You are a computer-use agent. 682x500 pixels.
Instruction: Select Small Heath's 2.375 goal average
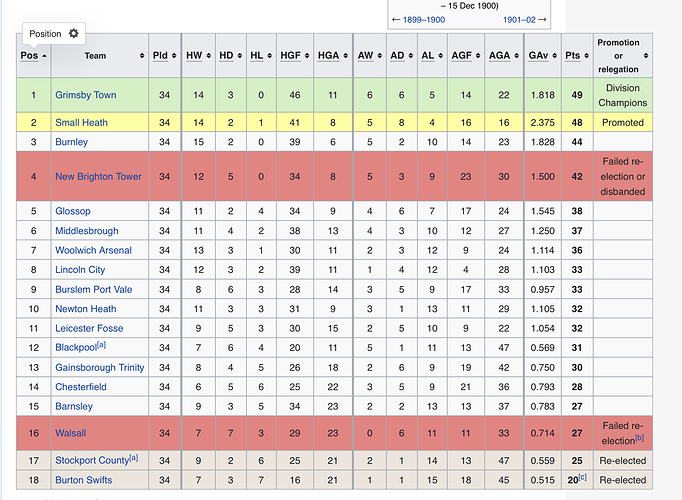pos(543,123)
